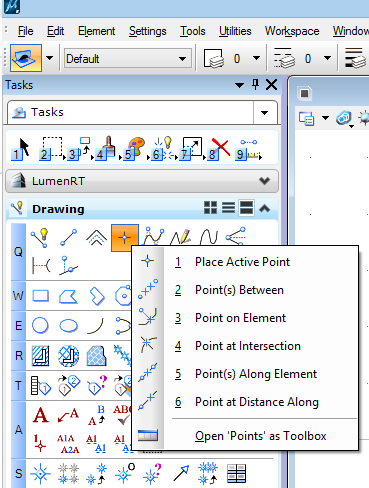
Task: Select Place Active Point entry
Action: click(x=242, y=262)
